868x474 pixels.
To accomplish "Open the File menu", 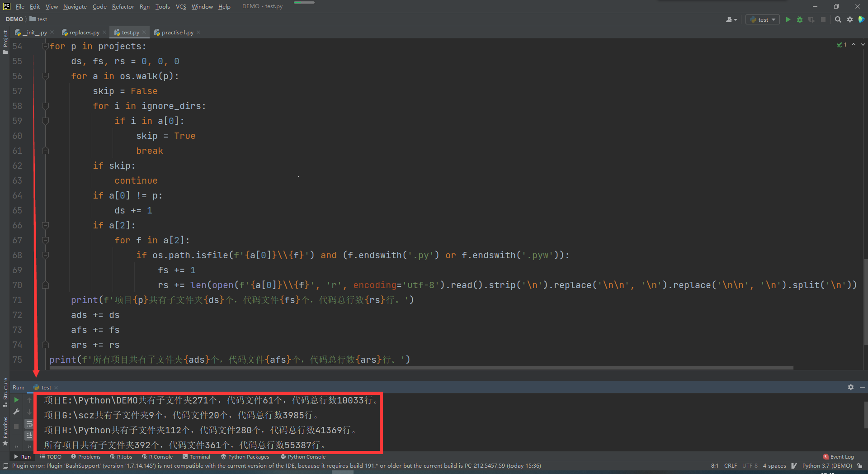I will pos(20,6).
